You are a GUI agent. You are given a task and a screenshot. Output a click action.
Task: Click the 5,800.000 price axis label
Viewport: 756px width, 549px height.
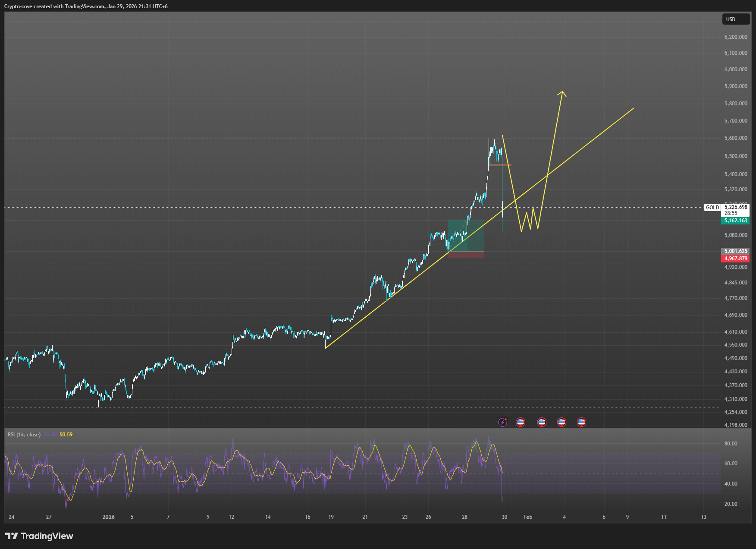coord(736,104)
